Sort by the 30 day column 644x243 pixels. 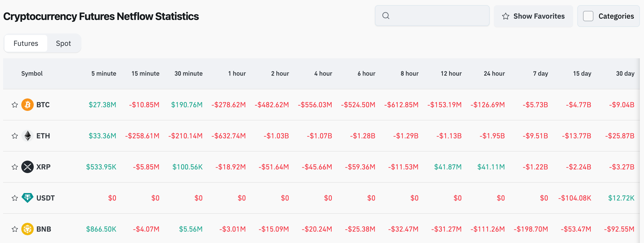click(x=625, y=74)
